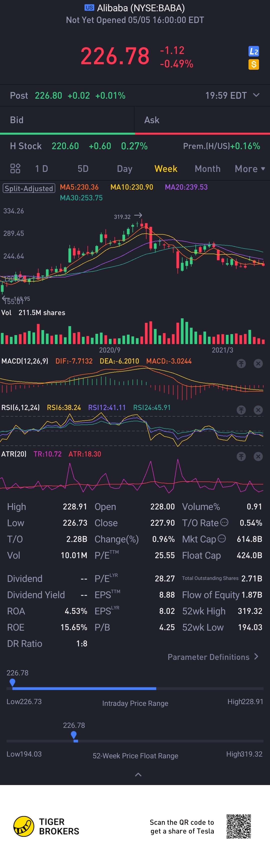Tap the 52-week price range marker

pos(74,735)
